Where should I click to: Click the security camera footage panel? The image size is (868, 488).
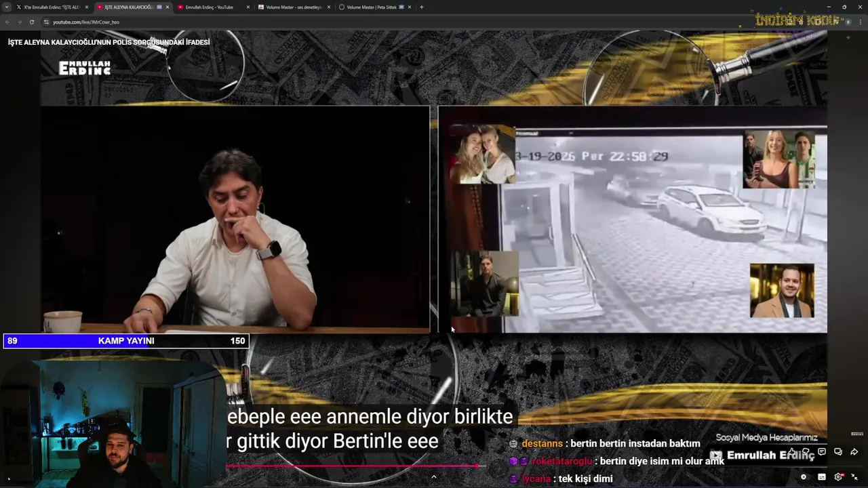click(x=632, y=219)
